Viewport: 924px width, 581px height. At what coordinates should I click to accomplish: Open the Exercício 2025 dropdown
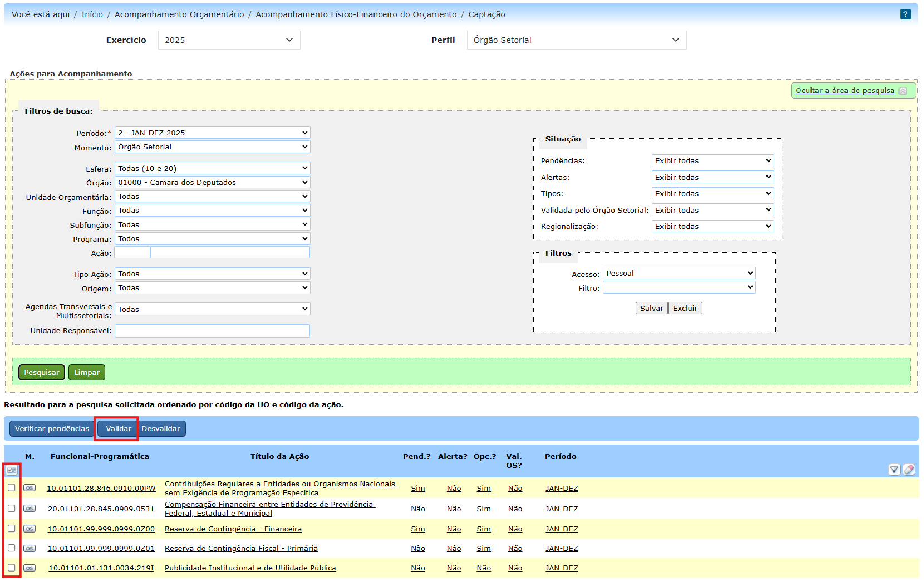(229, 40)
